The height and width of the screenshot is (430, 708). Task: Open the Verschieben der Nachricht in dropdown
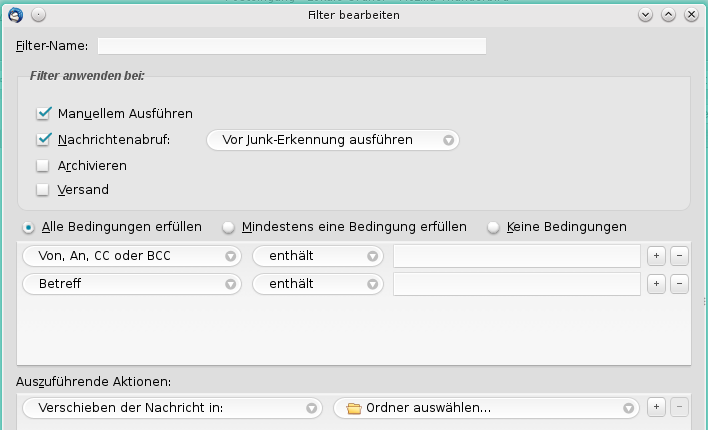click(x=171, y=408)
